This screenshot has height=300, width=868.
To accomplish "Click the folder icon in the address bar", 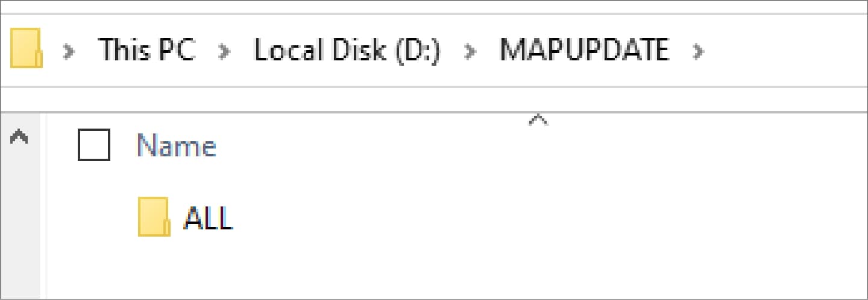I will 26,48.
